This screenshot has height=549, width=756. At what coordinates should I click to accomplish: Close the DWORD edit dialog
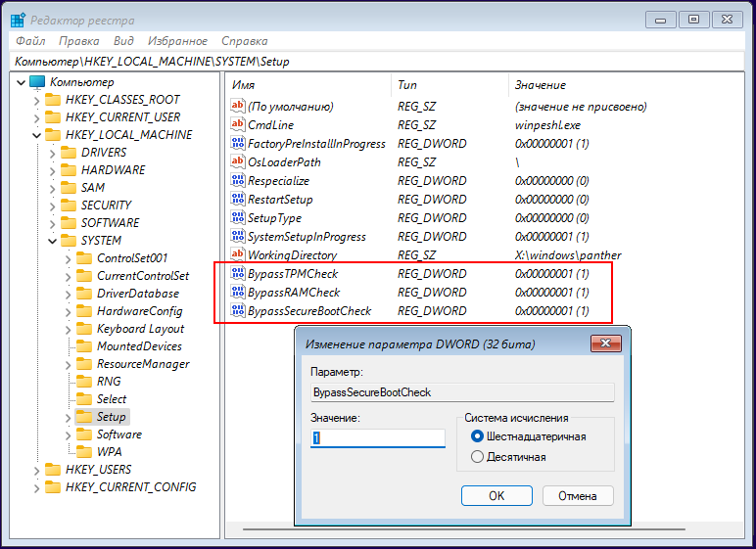pos(606,343)
